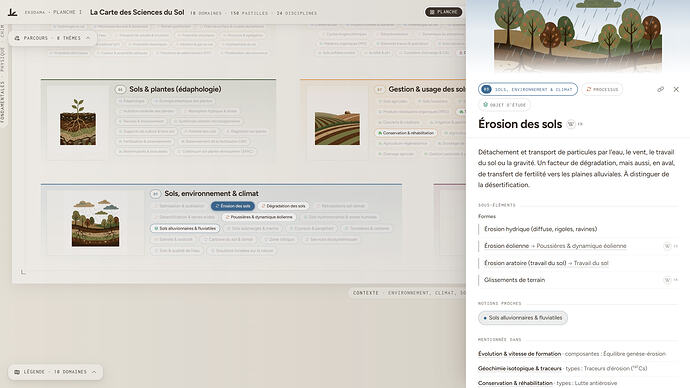The image size is (690, 388).
Task: Select the Poussières & dynamique éolienne pill
Action: (259, 217)
